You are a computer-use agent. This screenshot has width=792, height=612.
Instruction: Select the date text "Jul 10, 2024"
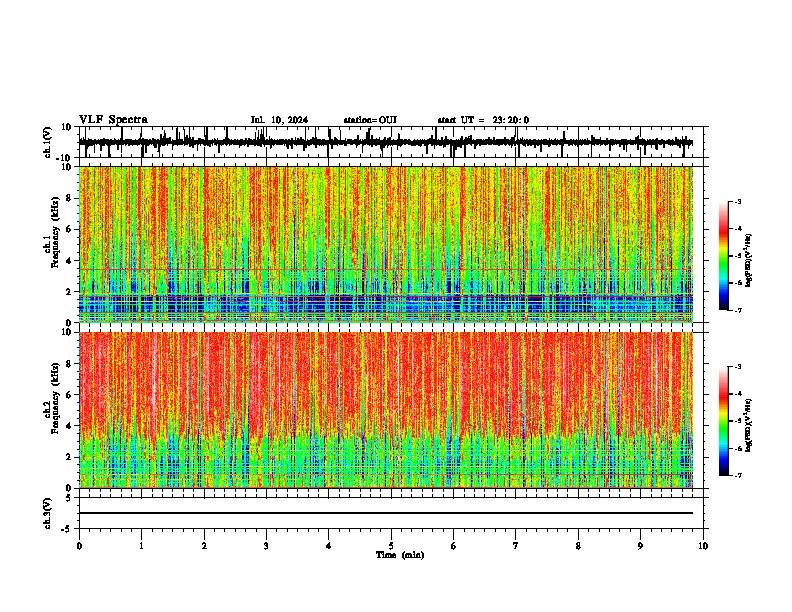click(x=279, y=120)
